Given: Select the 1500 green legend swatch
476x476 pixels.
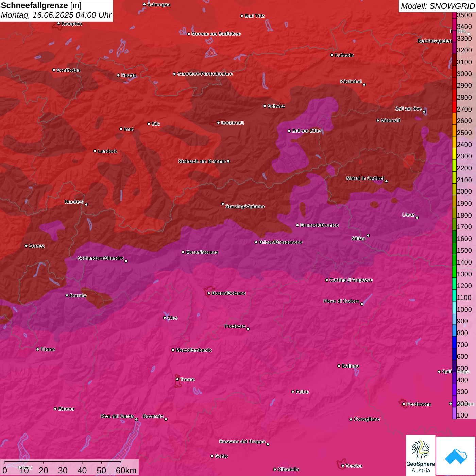Looking at the screenshot, I should pos(454,248).
